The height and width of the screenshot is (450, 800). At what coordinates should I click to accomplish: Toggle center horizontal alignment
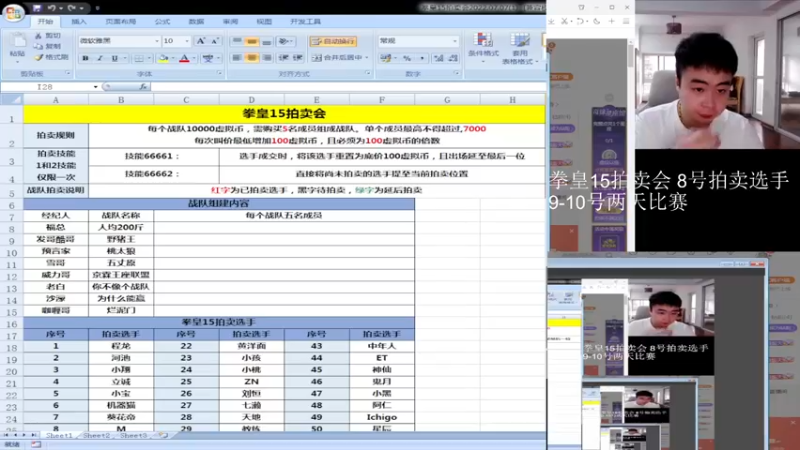252,58
